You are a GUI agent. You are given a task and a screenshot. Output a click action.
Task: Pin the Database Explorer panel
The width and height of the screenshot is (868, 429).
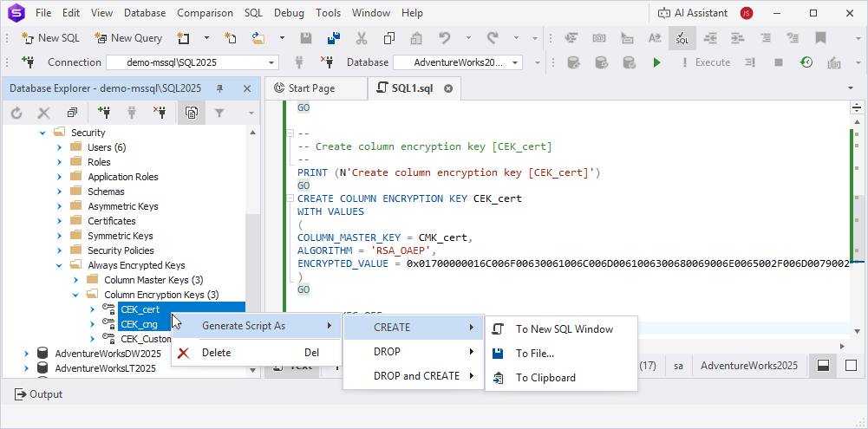[219, 88]
